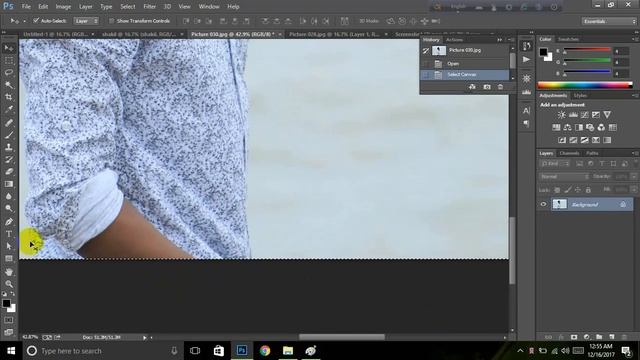
Task: Select the Dodge tool
Action: (x=9, y=209)
